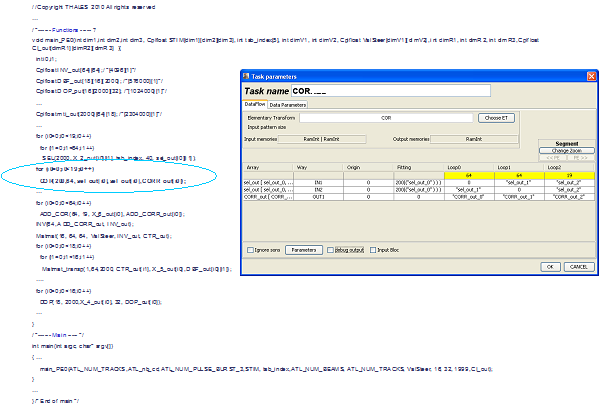Select the Output memories RamInt field
This screenshot has height=409, width=600.
[472, 138]
